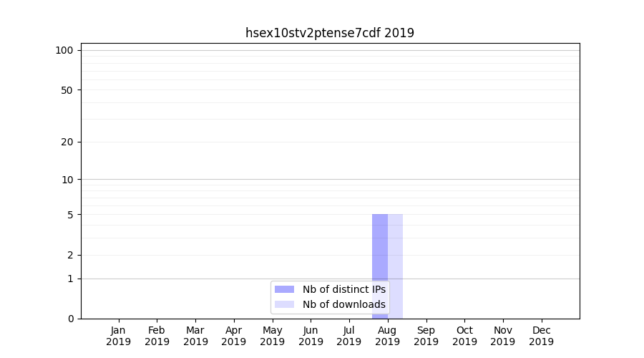Screen dimensions: 644x358
Task: Click the 0 tick on the y-axis
Action: tap(70, 319)
